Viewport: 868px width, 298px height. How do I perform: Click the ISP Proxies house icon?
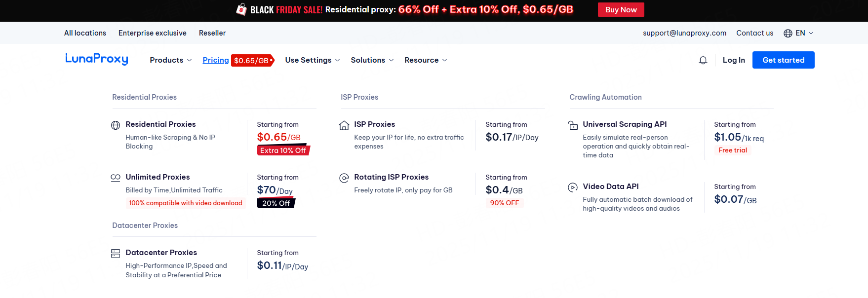[344, 125]
